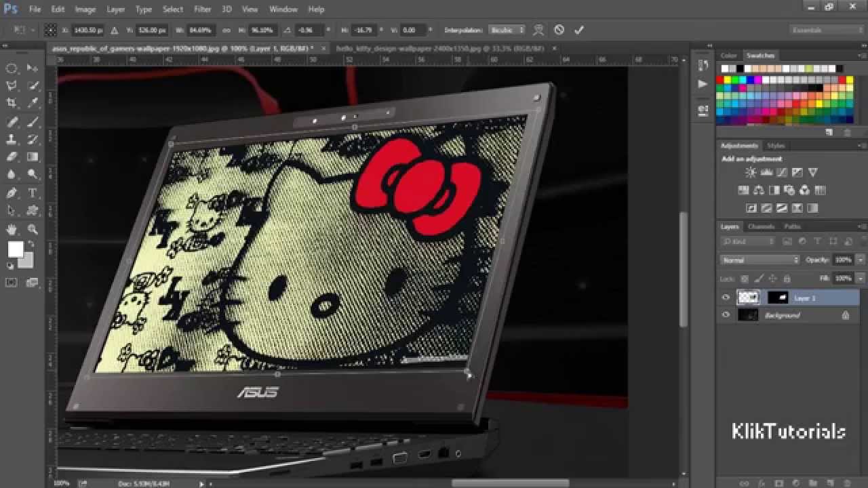Open the Layer menu
The height and width of the screenshot is (488, 868).
pos(116,9)
